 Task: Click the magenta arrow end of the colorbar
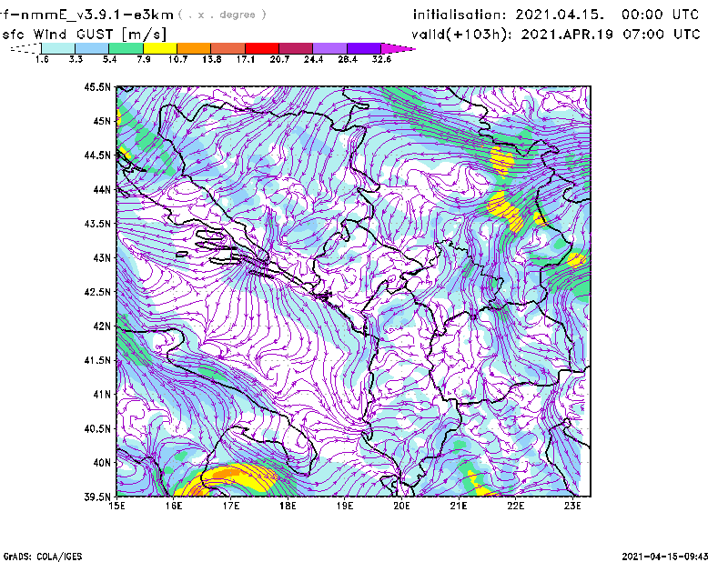398,48
